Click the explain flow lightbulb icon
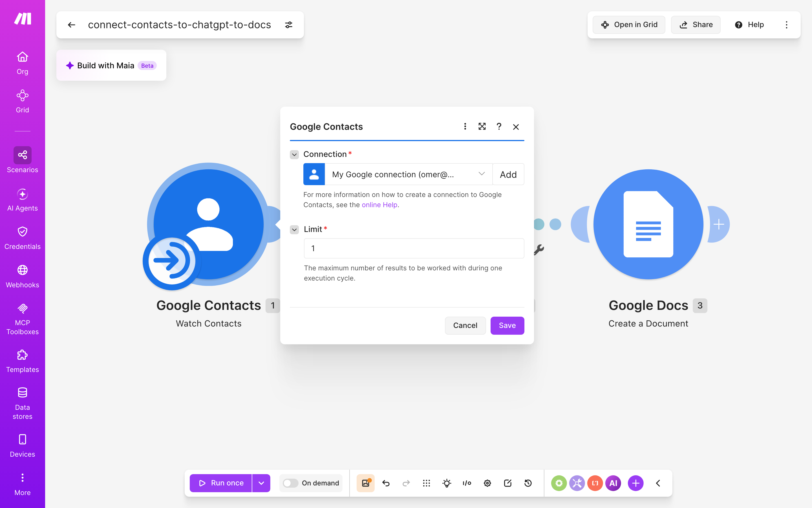 [x=447, y=483]
